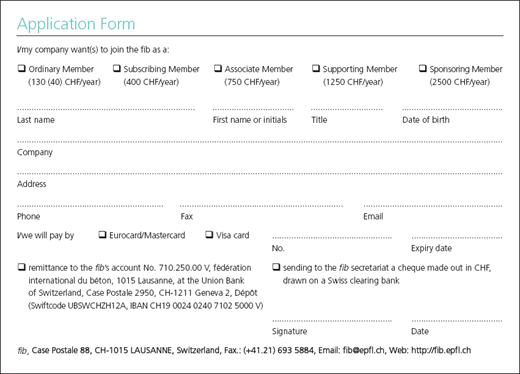Tick the Associate Member checkbox
Screen dimensions: 520x374
[218, 68]
